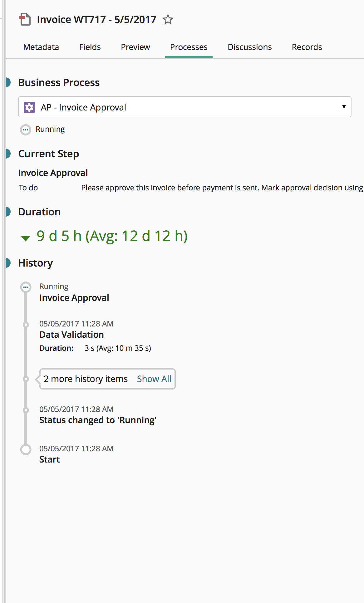
Task: Collapse the Duration section
Action: coord(8,212)
